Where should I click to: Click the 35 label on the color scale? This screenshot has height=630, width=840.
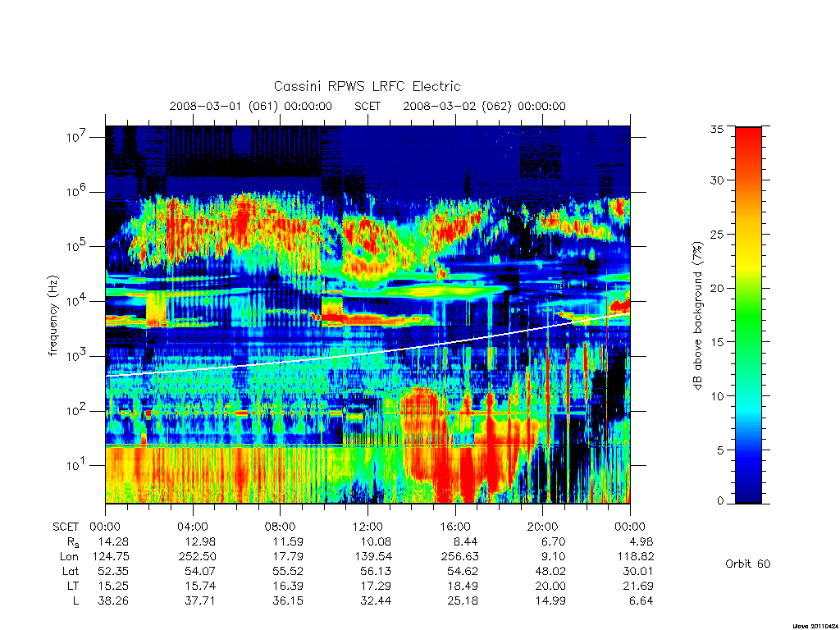(717, 129)
